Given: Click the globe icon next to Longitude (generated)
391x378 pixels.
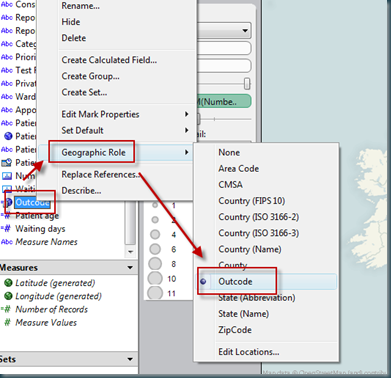Looking at the screenshot, I should [x=8, y=296].
